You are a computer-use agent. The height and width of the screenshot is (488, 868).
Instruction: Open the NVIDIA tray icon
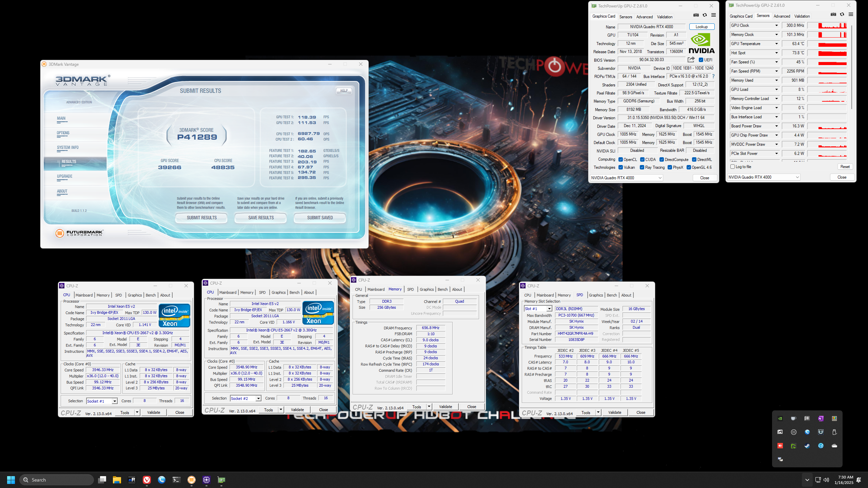[780, 419]
